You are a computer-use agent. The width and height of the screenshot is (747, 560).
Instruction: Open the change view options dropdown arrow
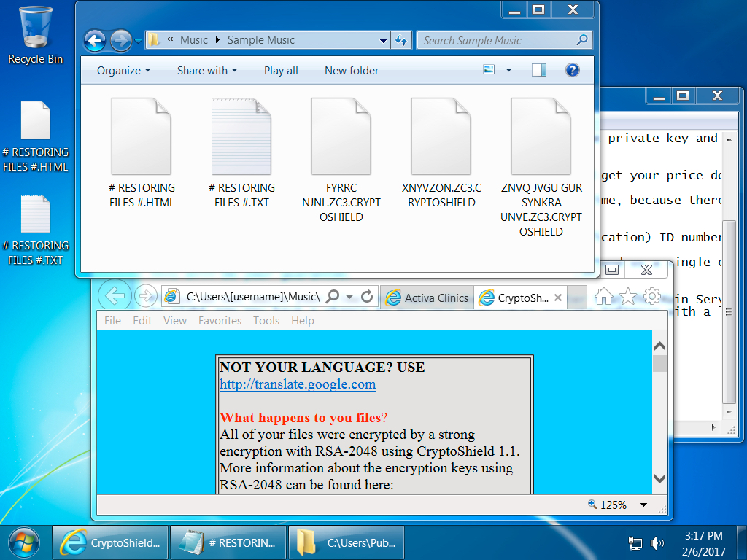click(x=508, y=71)
